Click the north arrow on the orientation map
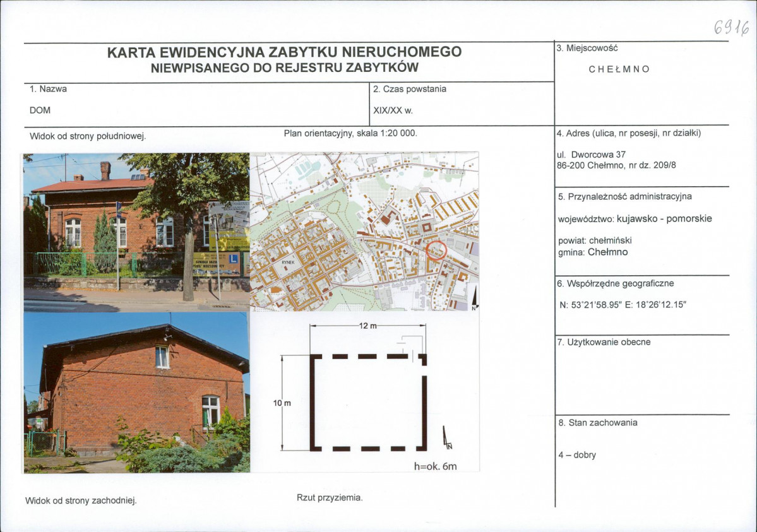Image resolution: width=757 pixels, height=532 pixels. click(474, 297)
